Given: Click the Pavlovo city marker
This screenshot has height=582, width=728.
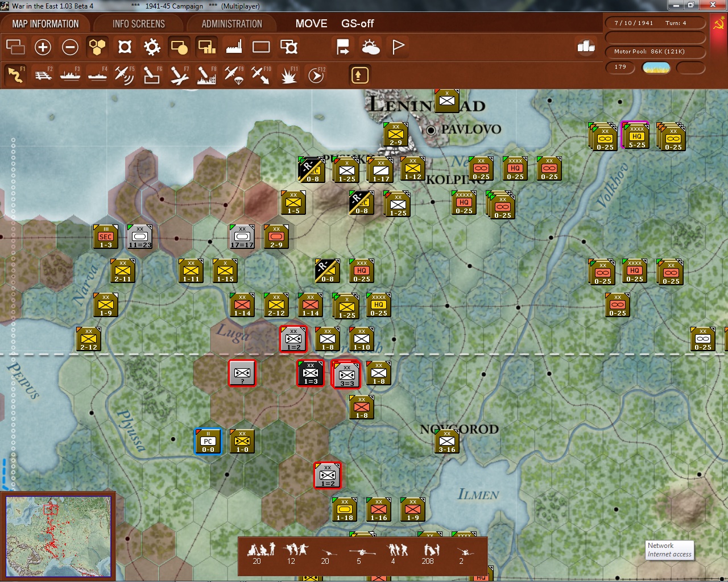Looking at the screenshot, I should [x=431, y=130].
